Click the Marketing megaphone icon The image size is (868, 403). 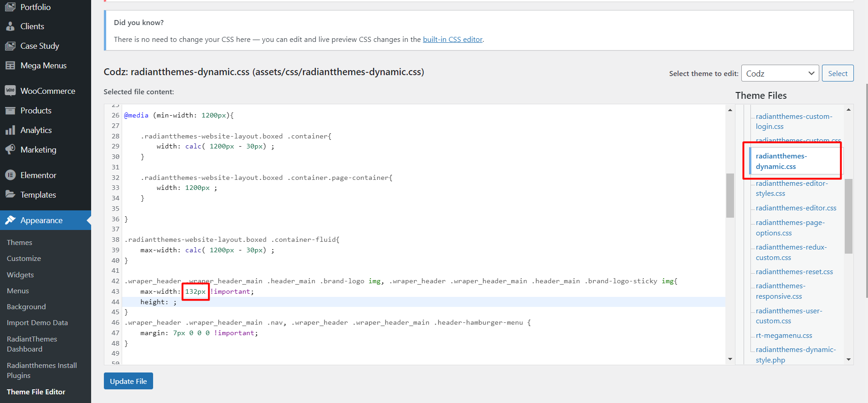(x=10, y=149)
